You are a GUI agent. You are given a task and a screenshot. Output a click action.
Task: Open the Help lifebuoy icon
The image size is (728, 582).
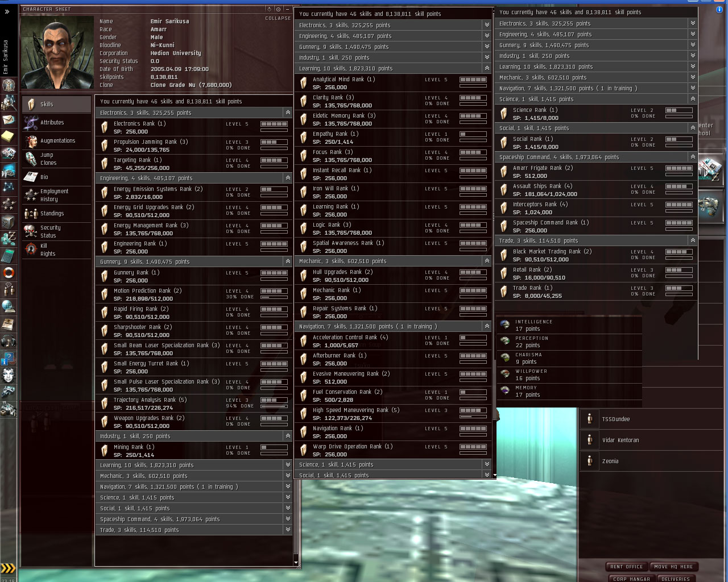9,273
